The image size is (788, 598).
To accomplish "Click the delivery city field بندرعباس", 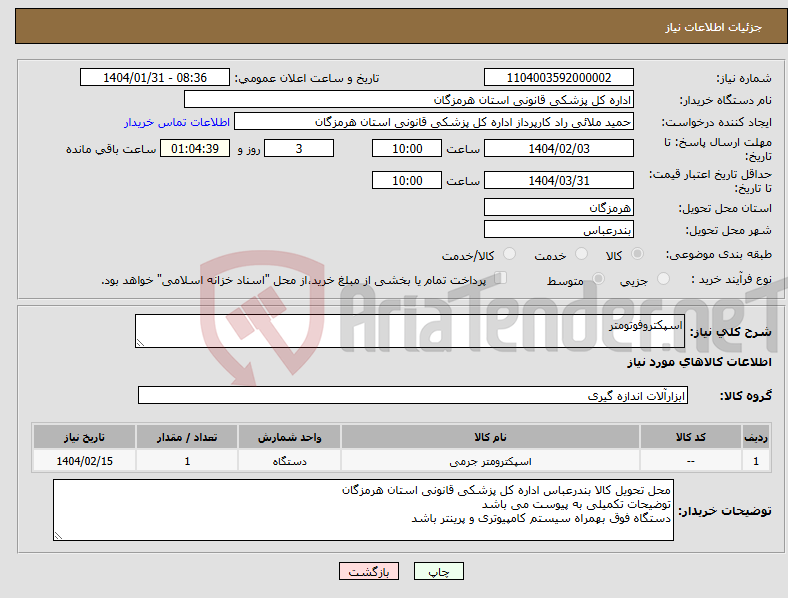I will click(558, 230).
